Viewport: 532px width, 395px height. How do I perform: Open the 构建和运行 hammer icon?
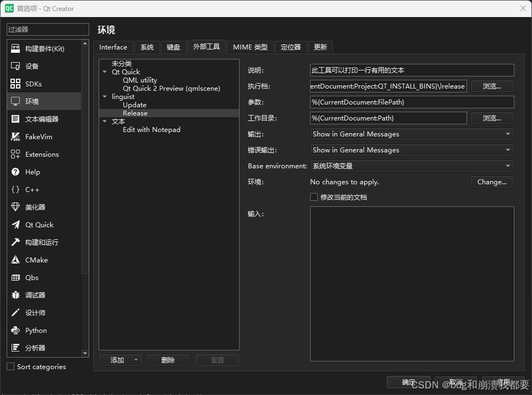[15, 242]
